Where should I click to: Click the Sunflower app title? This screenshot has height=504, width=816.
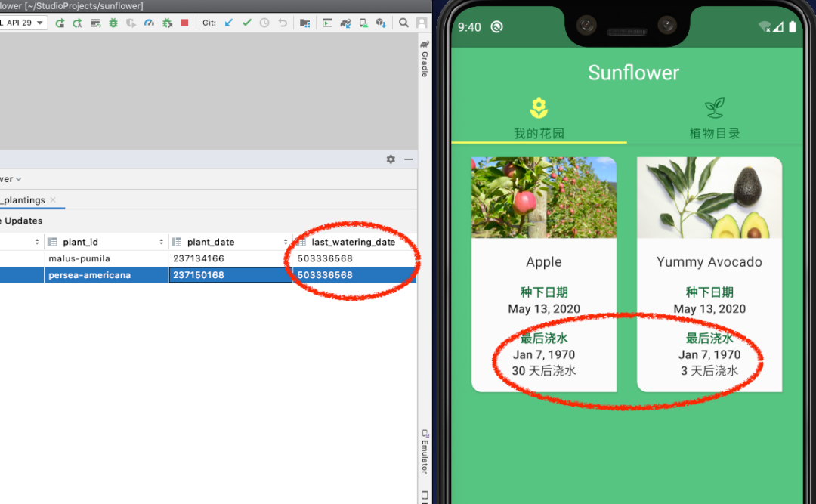pos(633,73)
